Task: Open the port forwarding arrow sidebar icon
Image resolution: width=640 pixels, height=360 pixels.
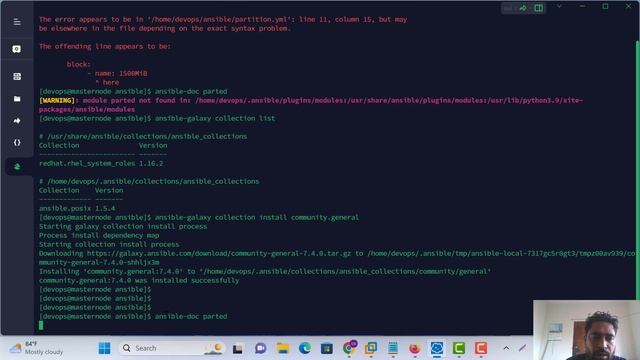Action: (x=17, y=121)
